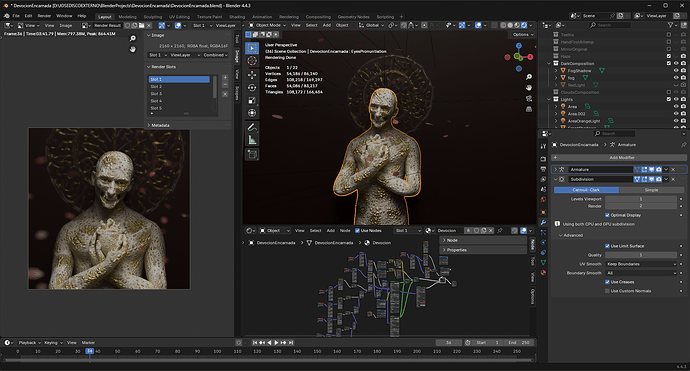This screenshot has width=690, height=371.
Task: Open the viewport Options dropdown
Action: pos(522,34)
